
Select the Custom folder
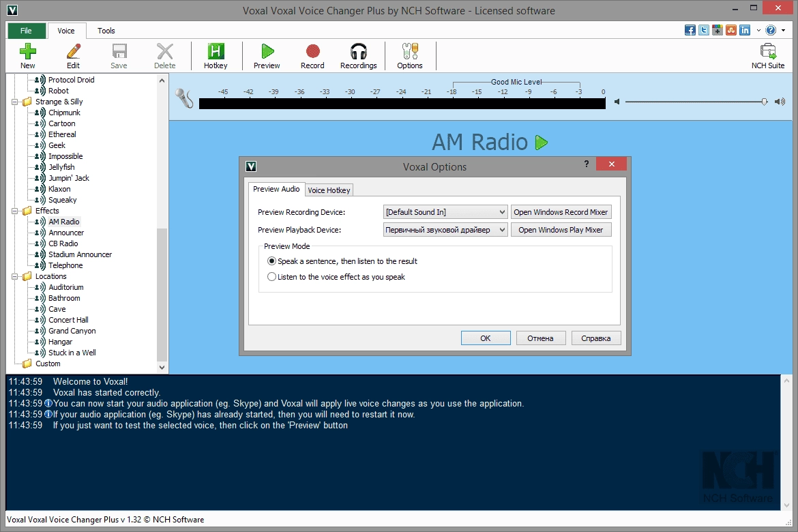click(48, 364)
